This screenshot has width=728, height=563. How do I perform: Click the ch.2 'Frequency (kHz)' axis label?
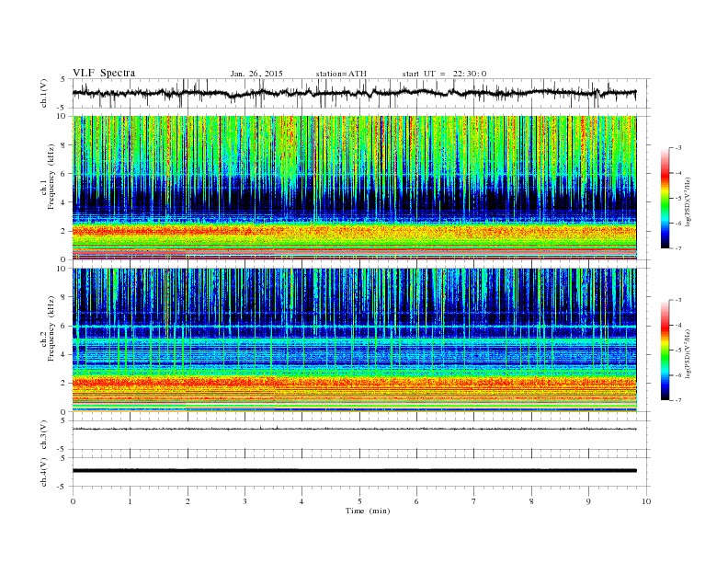tap(51, 329)
